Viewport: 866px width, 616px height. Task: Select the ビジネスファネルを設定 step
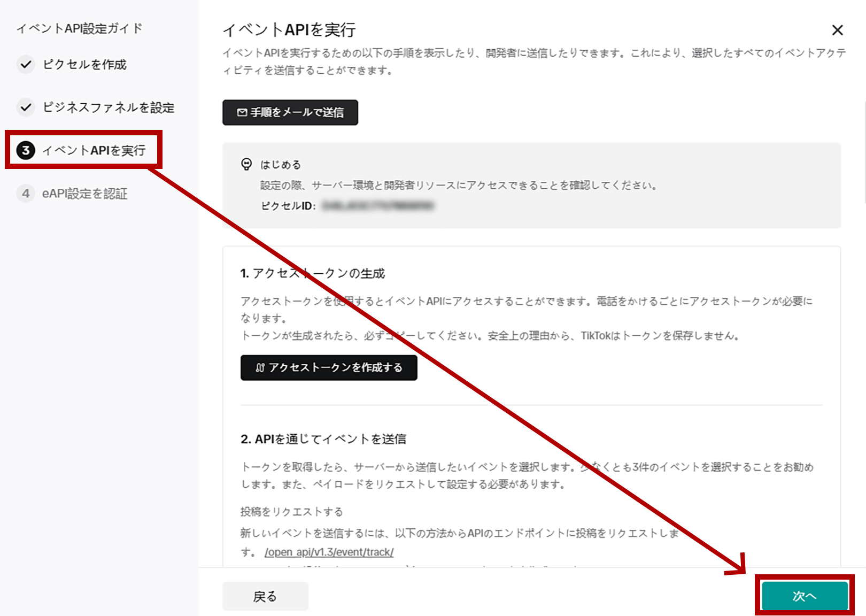(x=109, y=107)
